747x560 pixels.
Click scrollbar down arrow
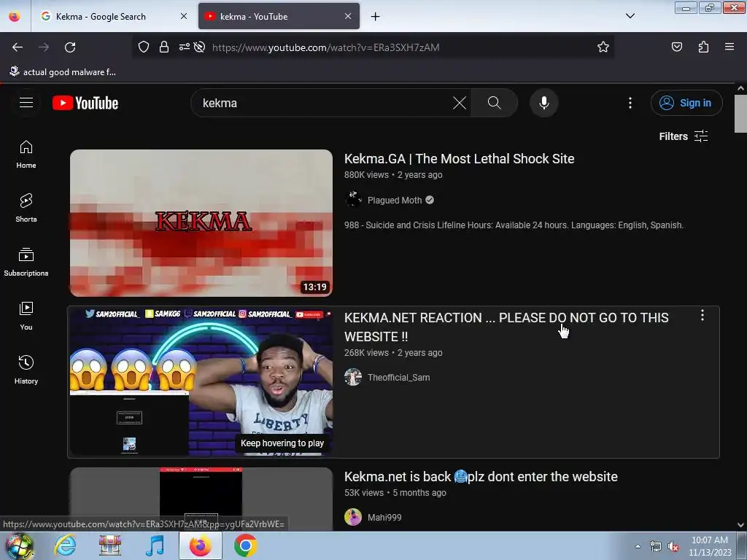[x=740, y=525]
